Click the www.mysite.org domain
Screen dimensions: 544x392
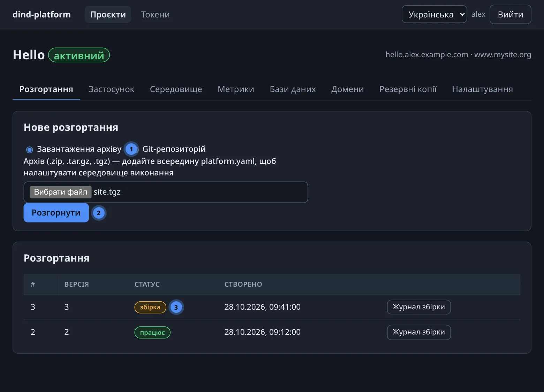(x=503, y=54)
